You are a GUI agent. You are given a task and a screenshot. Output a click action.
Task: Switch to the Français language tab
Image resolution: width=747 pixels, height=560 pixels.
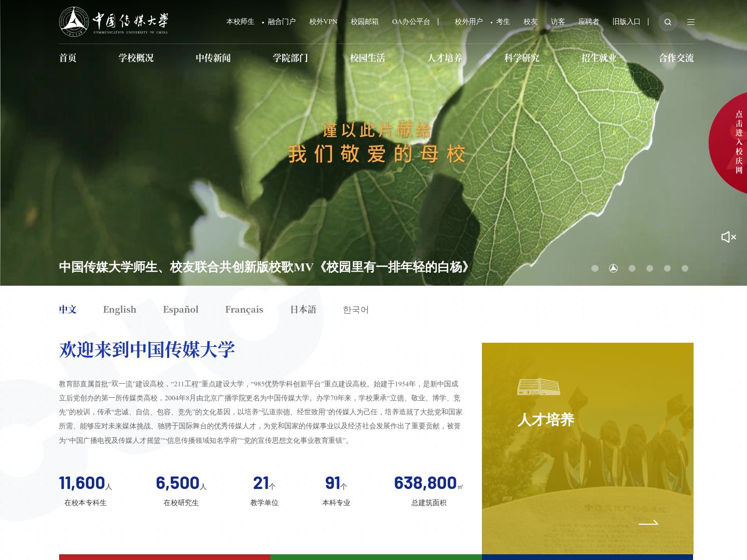click(244, 310)
